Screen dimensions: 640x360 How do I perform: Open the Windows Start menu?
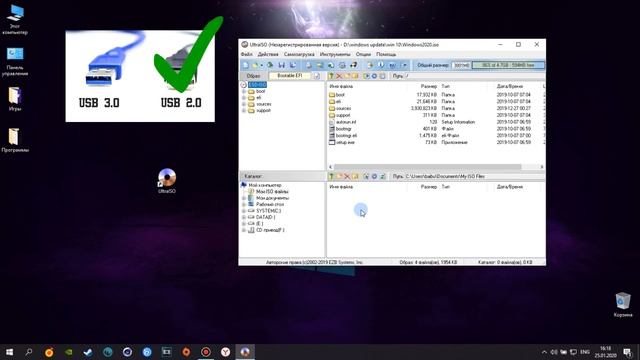click(x=9, y=352)
